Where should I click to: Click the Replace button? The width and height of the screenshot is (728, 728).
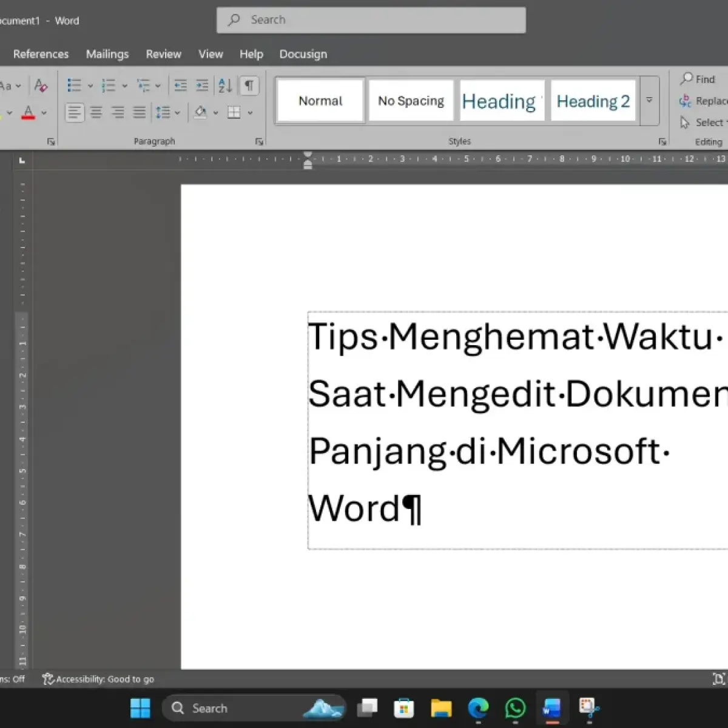(x=703, y=101)
